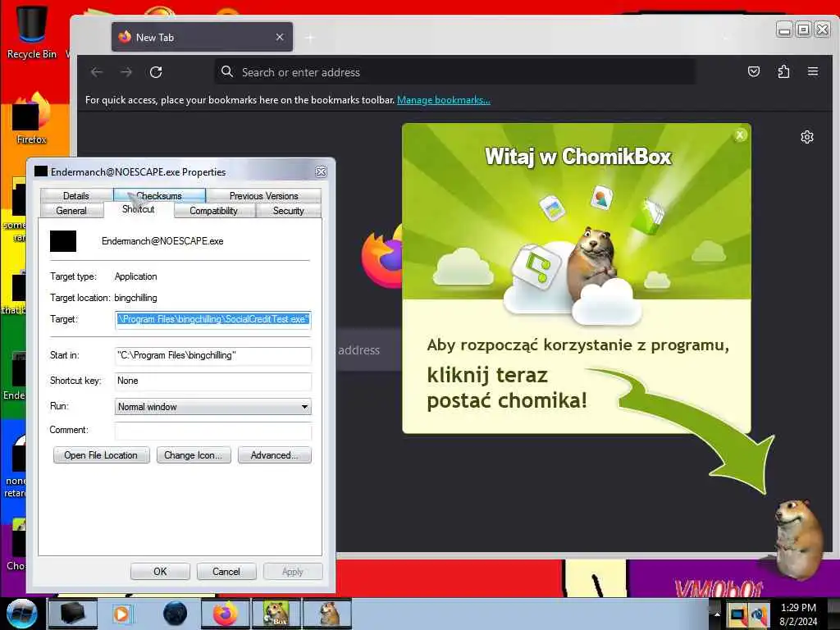Screen dimensions: 840x630
Task: Open the Firefox extensions puzzle icon
Action: pyautogui.click(x=783, y=72)
